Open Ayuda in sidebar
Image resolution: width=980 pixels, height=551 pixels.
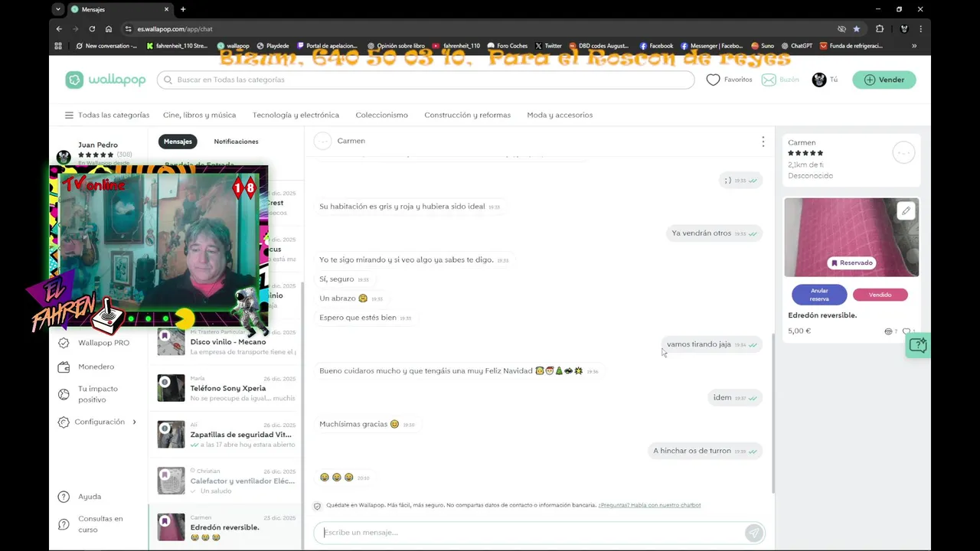coord(89,497)
